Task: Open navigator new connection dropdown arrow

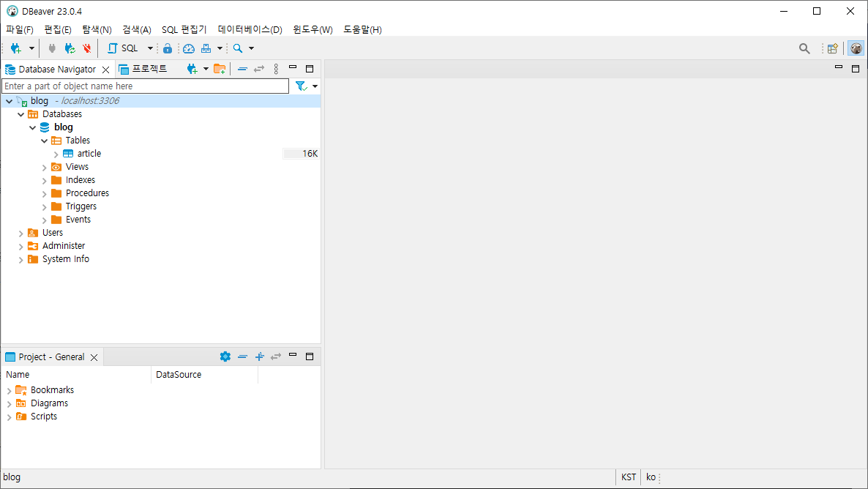Action: 206,70
